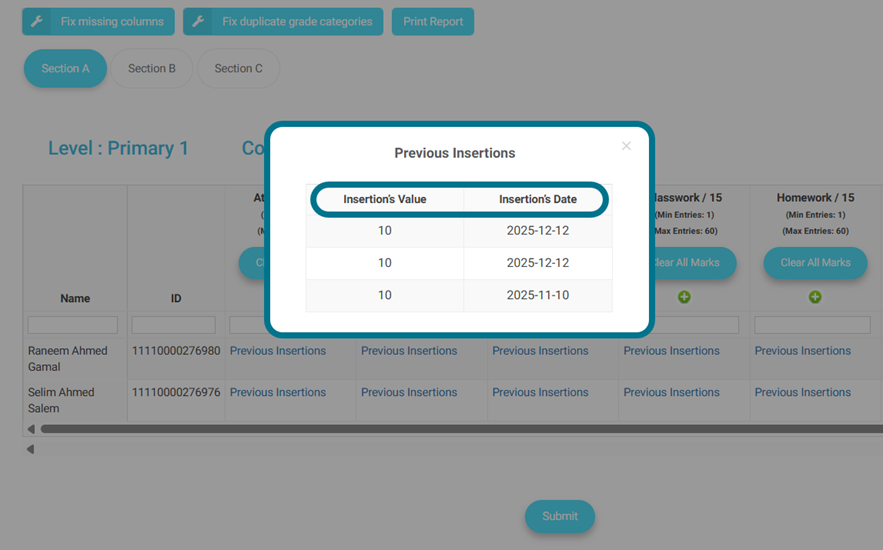The image size is (883, 550).
Task: Close the Previous Insertions dialog
Action: (626, 146)
